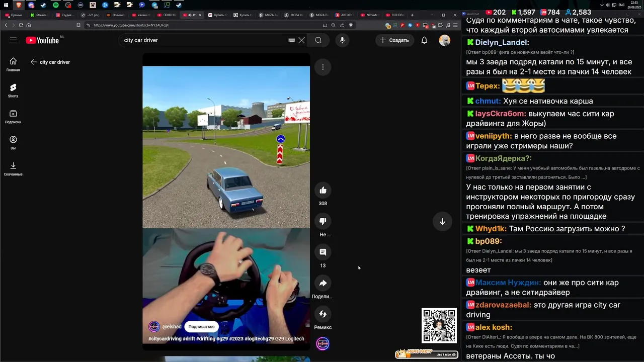Click chat username 'Максим Нуждин:' in AxelChat
Viewport: 644px width, 362px height.
(508, 283)
